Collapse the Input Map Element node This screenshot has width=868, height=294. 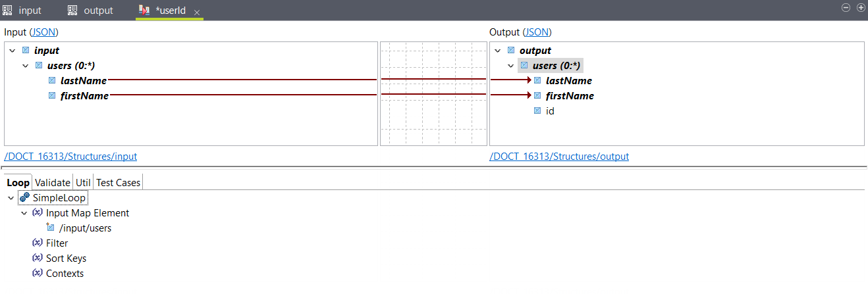coord(24,213)
